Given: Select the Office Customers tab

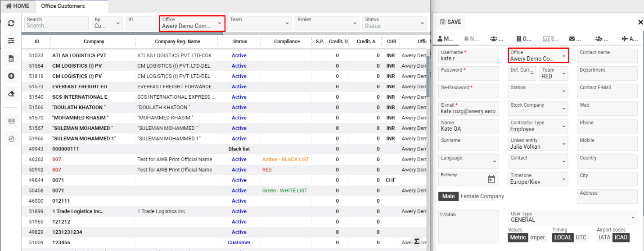Looking at the screenshot, I should (63, 6).
